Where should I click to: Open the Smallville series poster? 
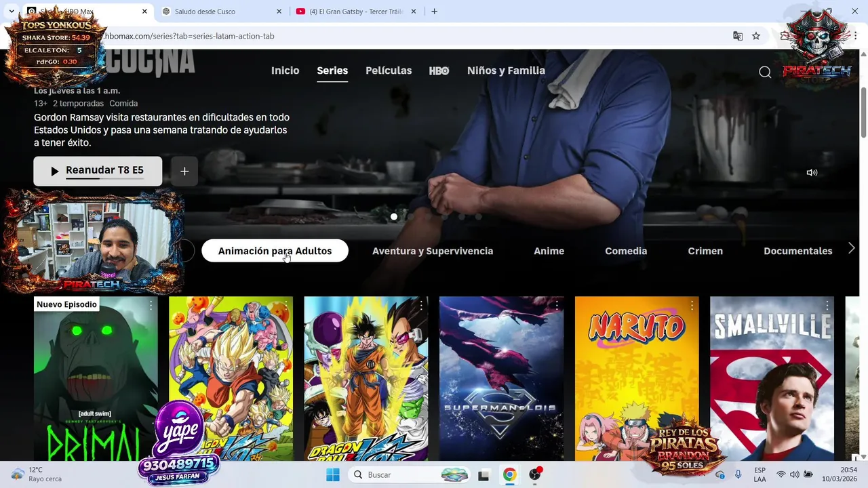pos(772,379)
